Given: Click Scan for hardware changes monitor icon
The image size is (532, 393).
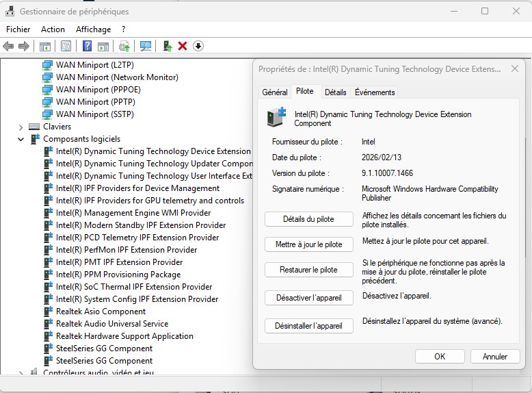Looking at the screenshot, I should tap(146, 46).
